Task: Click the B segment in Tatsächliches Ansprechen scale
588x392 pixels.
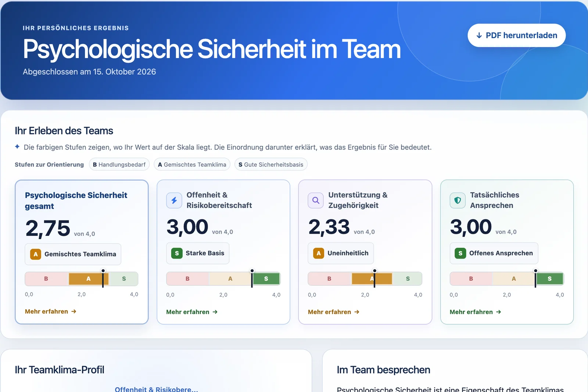Action: (471, 279)
